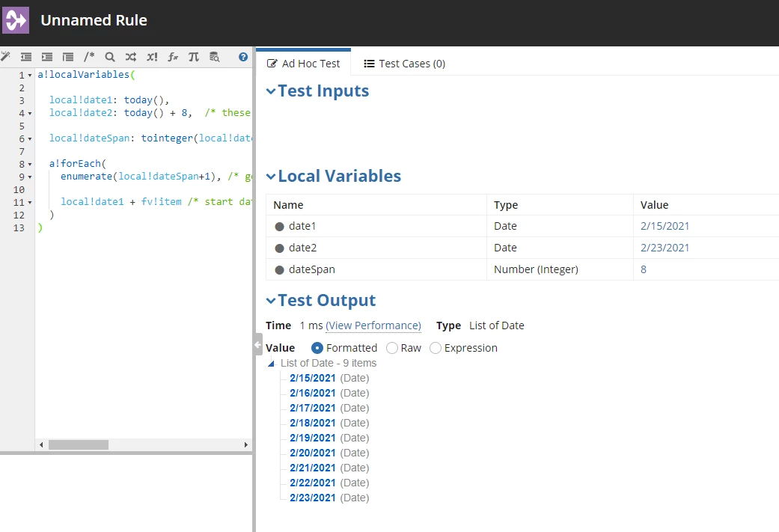This screenshot has width=779, height=532.
Task: Click the dateSpan variable dot icon
Action: pos(279,269)
